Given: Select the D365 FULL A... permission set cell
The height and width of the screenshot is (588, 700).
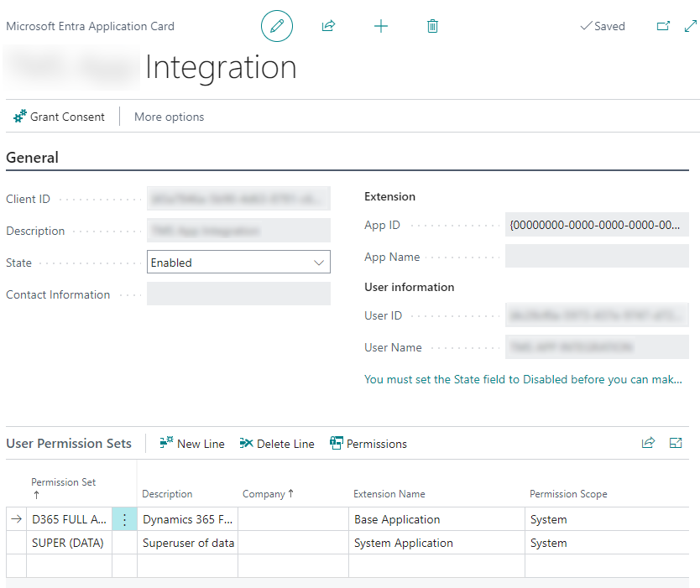Looking at the screenshot, I should pyautogui.click(x=69, y=519).
